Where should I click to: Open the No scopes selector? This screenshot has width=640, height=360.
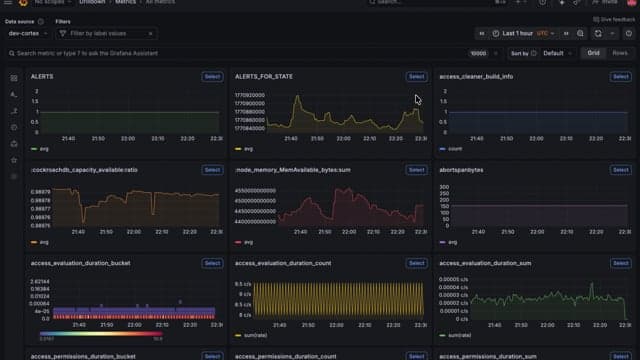pos(52,2)
